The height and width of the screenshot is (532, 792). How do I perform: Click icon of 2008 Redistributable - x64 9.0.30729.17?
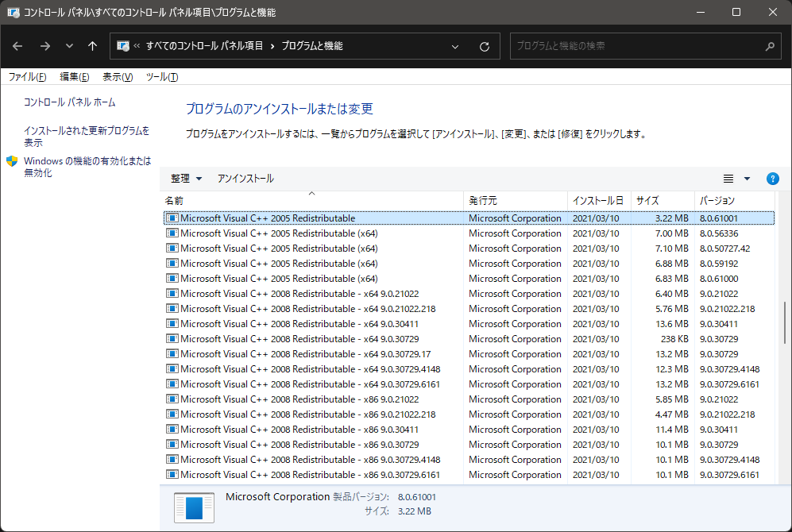172,354
